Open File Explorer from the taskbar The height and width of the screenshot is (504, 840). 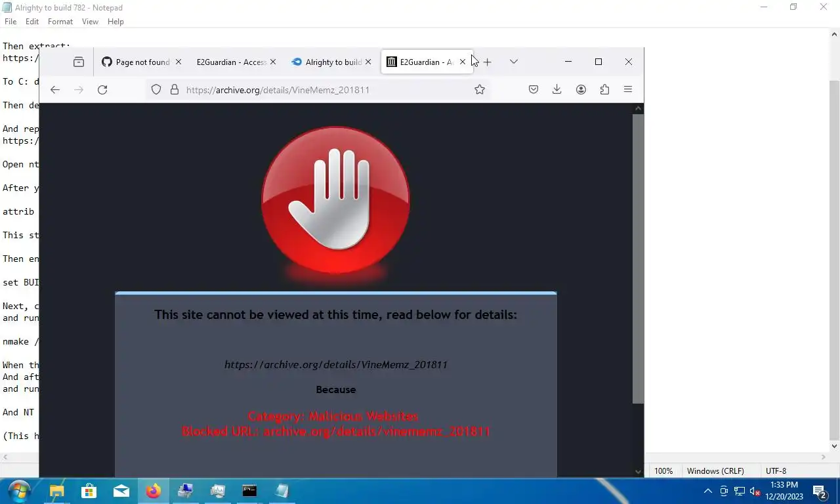tap(57, 491)
